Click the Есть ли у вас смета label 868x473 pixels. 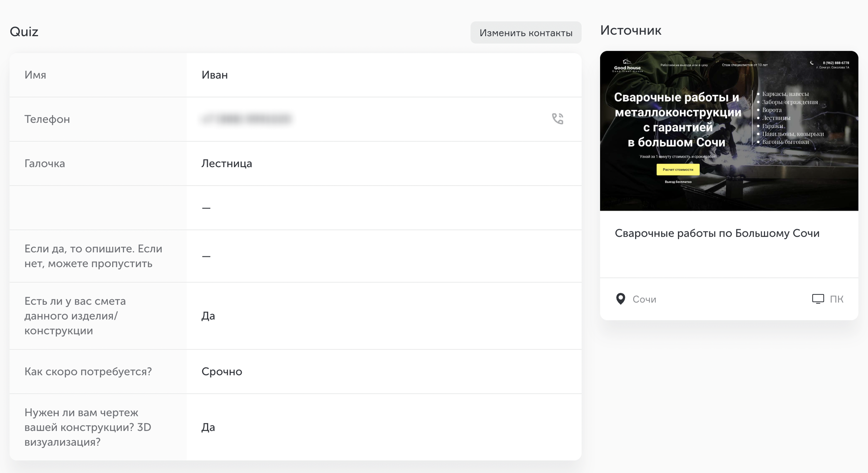[x=75, y=316]
